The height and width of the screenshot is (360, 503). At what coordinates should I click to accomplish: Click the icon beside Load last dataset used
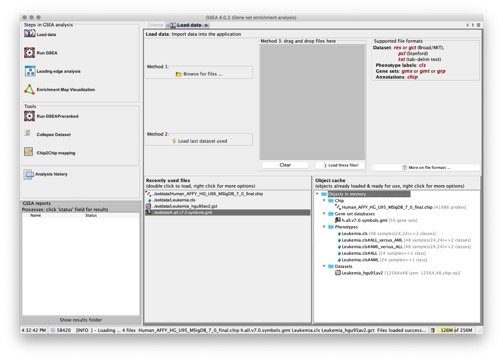tap(174, 141)
